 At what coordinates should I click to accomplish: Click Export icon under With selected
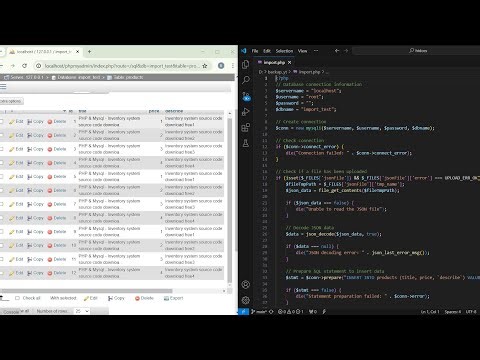(166, 298)
